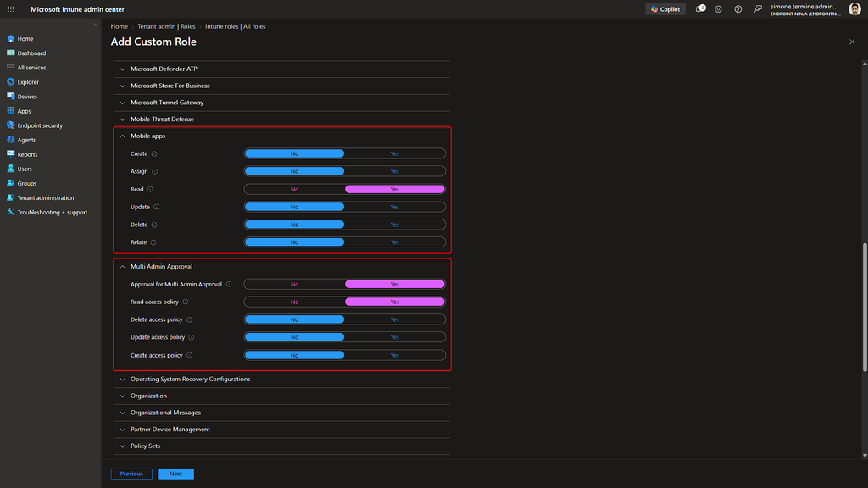Click info icon next to Create
Image resolution: width=868 pixels, height=488 pixels.
point(154,154)
